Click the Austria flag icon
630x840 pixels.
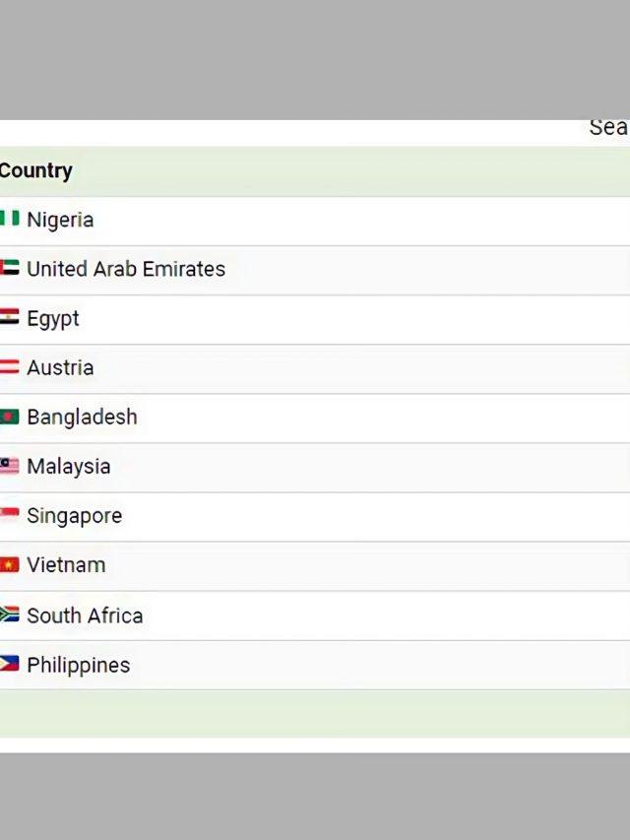pyautogui.click(x=10, y=367)
